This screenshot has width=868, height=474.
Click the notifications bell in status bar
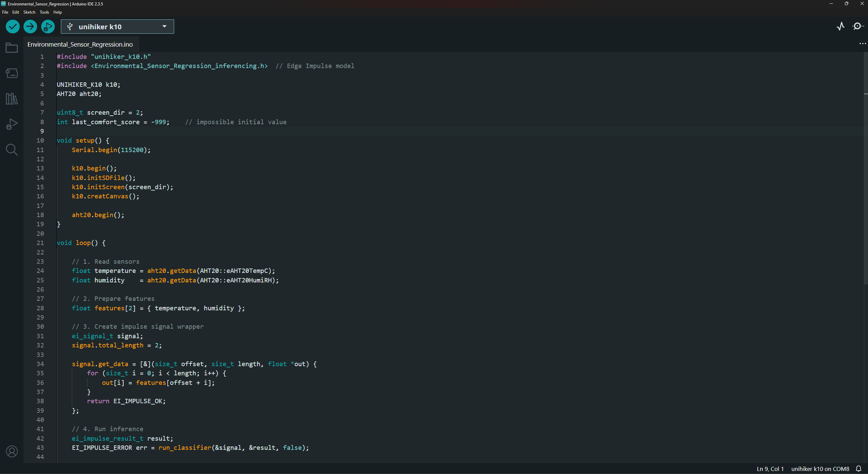point(859,469)
